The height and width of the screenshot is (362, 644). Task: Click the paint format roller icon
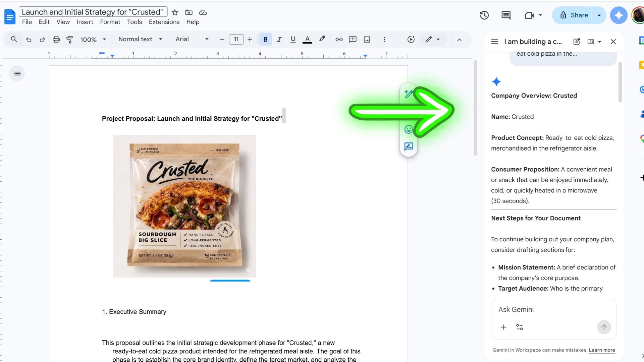click(69, 40)
